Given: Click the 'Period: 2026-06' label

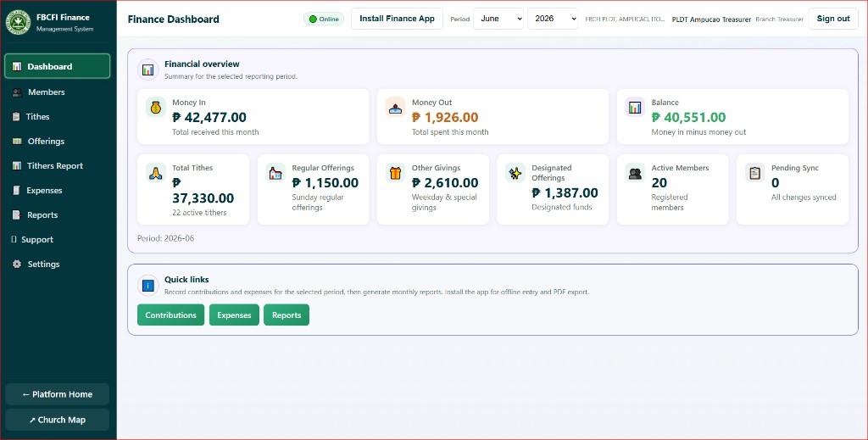Looking at the screenshot, I should coord(165,238).
